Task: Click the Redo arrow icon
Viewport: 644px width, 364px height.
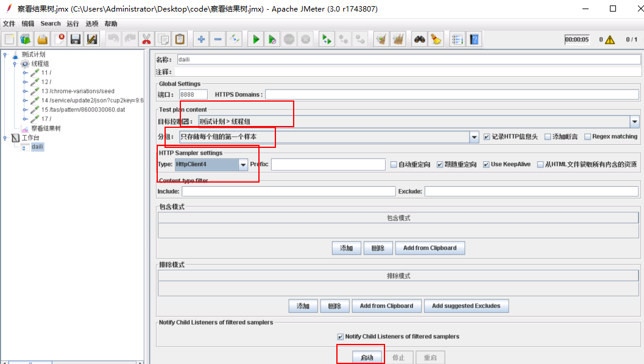Action: tap(130, 40)
